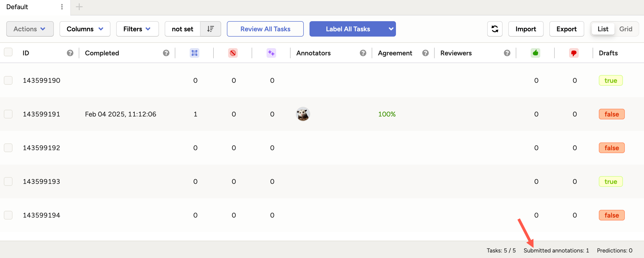This screenshot has height=258, width=644.
Task: Add a new tab view
Action: pyautogui.click(x=79, y=7)
